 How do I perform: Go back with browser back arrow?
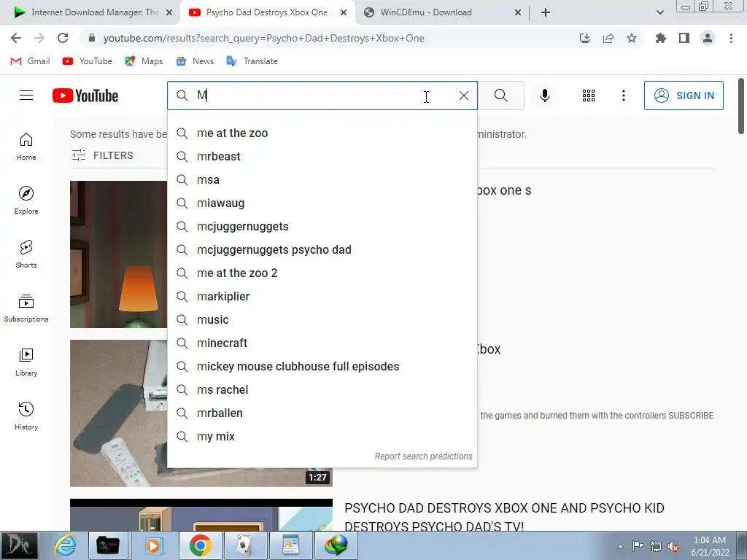(x=16, y=38)
